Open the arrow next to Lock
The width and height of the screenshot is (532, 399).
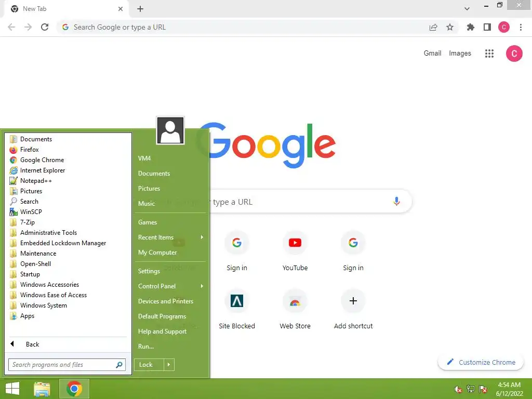coord(169,365)
